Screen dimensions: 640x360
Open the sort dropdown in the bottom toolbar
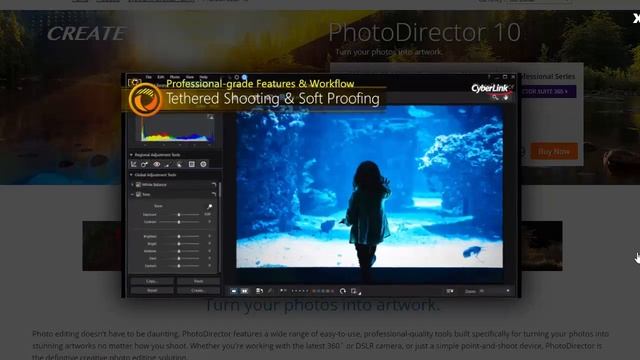[450, 291]
